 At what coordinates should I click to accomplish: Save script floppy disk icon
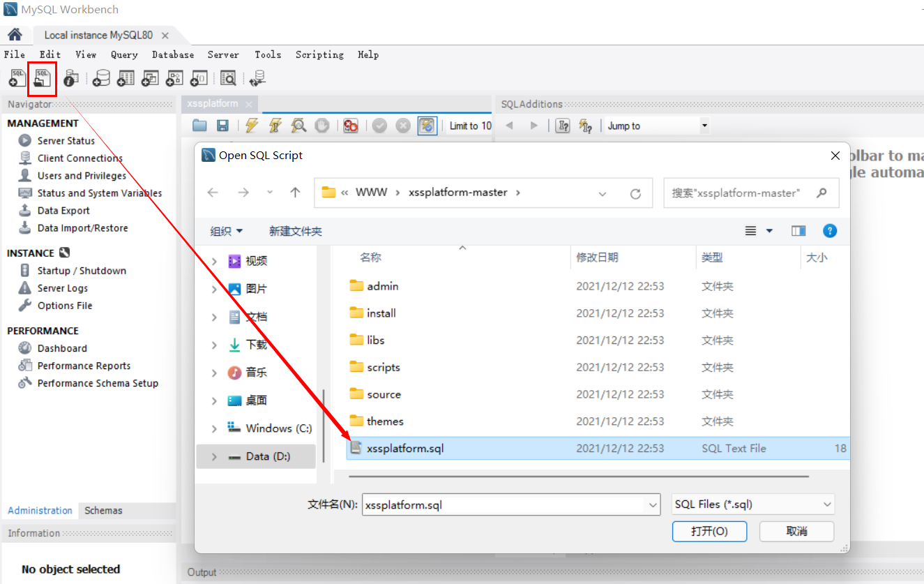click(x=222, y=126)
